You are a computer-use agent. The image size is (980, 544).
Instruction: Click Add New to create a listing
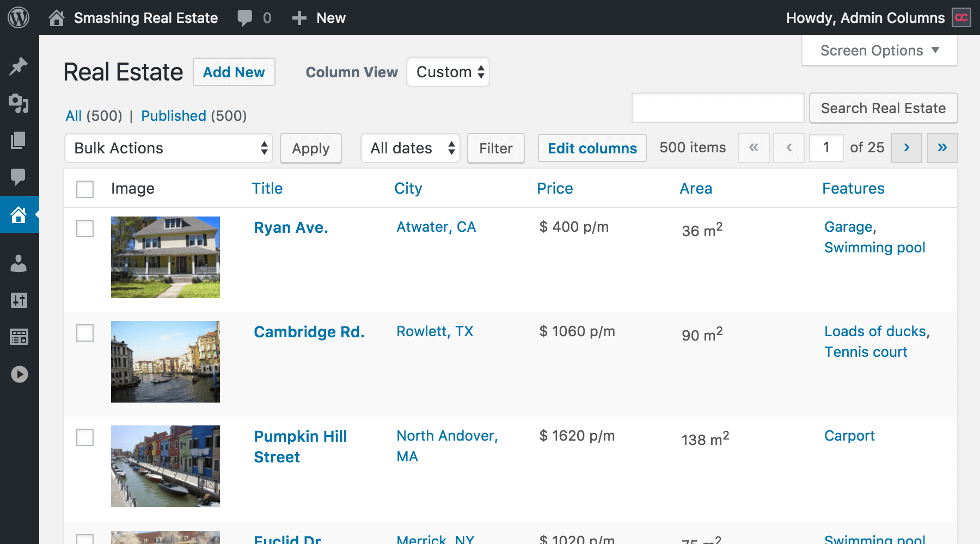234,72
